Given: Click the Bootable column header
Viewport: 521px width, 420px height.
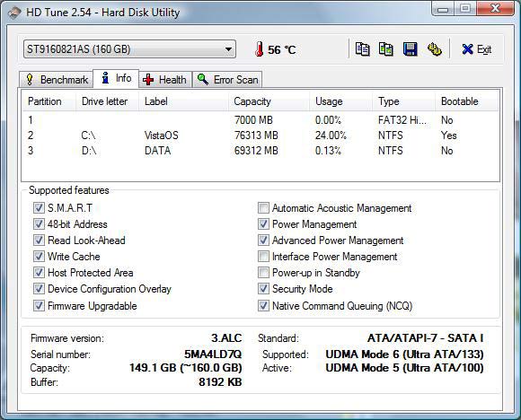Looking at the screenshot, I should (x=466, y=101).
